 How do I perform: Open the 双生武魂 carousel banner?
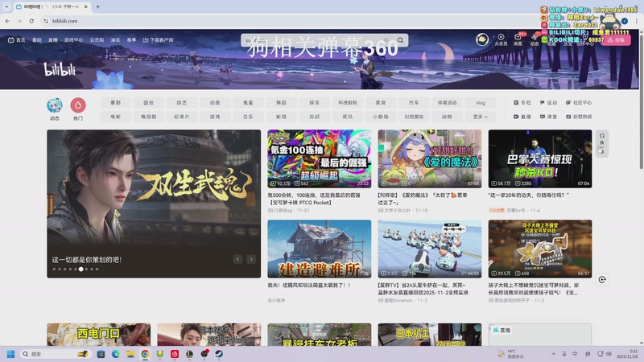pos(154,204)
